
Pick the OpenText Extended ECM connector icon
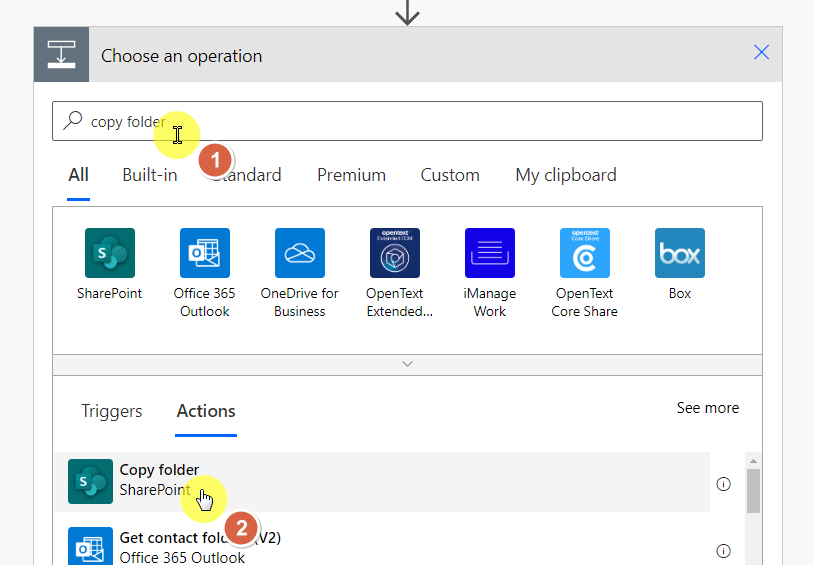point(395,253)
